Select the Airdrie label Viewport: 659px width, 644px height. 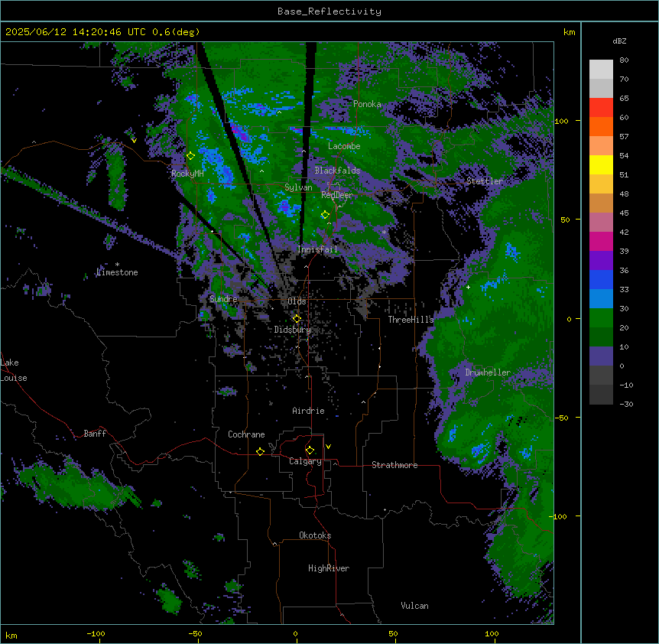pos(309,411)
